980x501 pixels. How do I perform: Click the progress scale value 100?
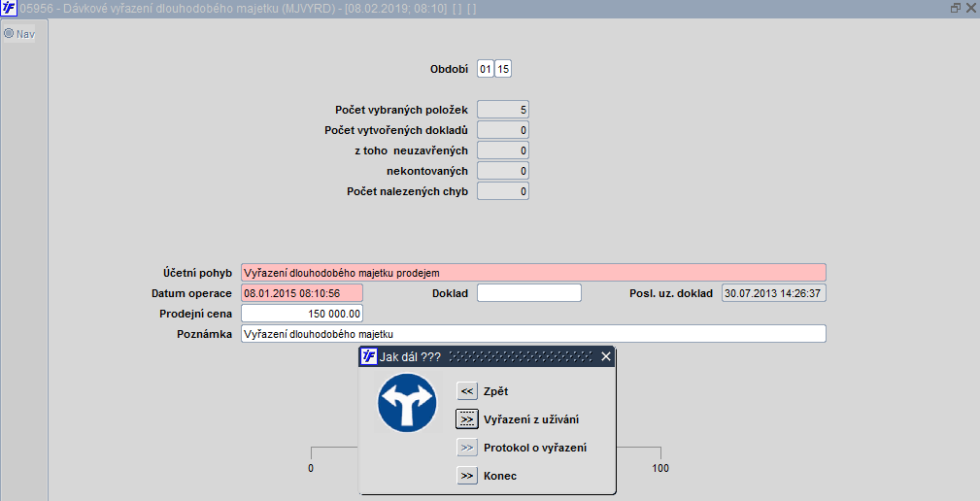(660, 468)
